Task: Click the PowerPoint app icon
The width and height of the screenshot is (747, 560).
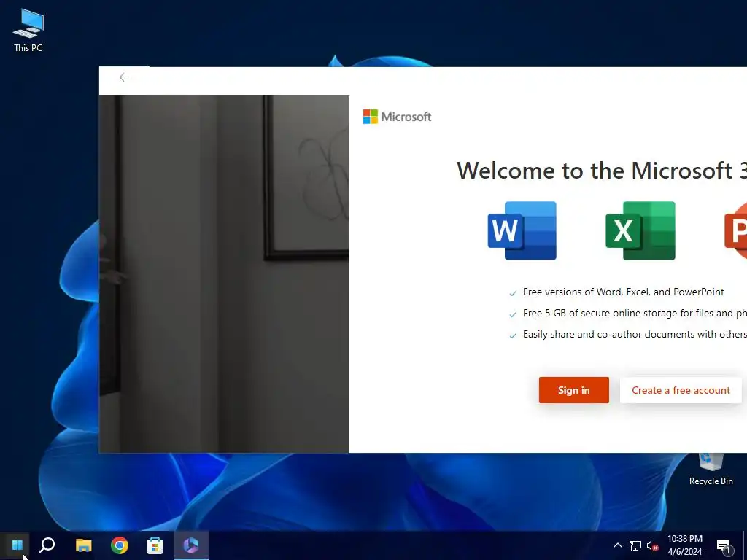Action: (x=735, y=231)
